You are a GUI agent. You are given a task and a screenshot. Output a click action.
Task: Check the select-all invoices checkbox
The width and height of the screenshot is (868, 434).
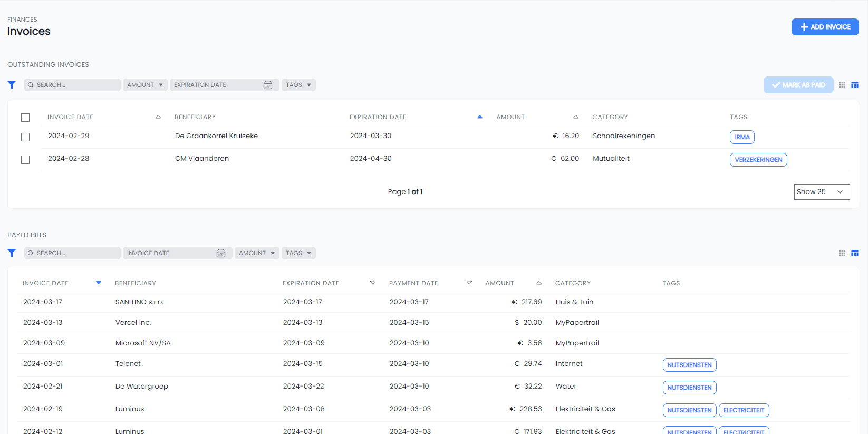25,118
